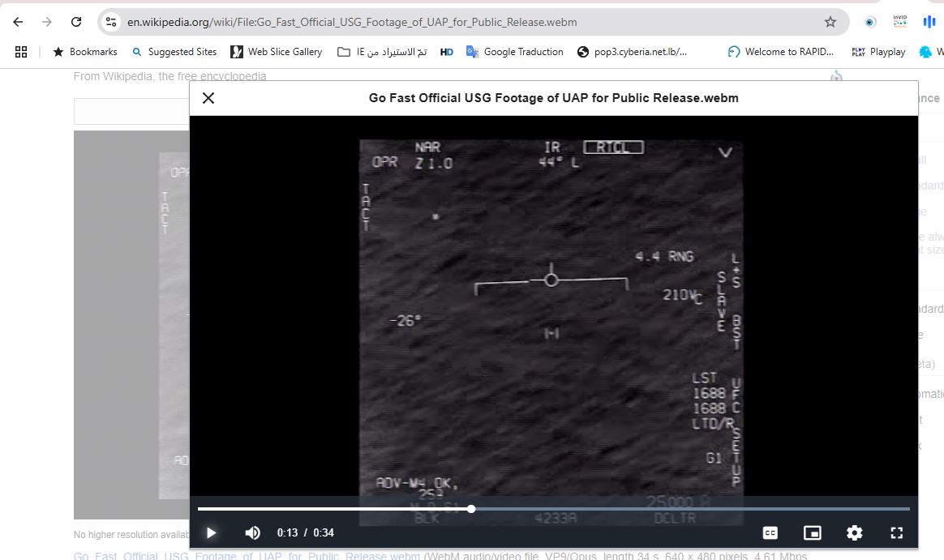Bookmark this page with star icon
This screenshot has width=944, height=560.
pos(830,22)
